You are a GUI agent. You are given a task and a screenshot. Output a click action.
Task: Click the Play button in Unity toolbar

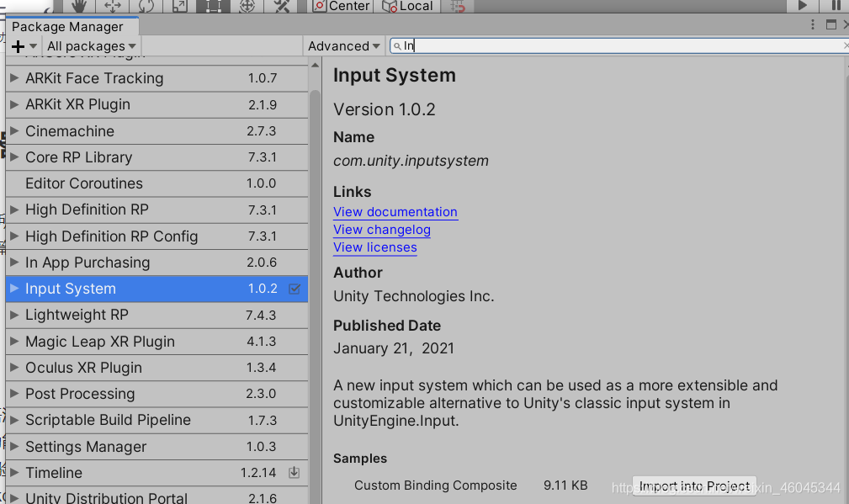coord(803,6)
